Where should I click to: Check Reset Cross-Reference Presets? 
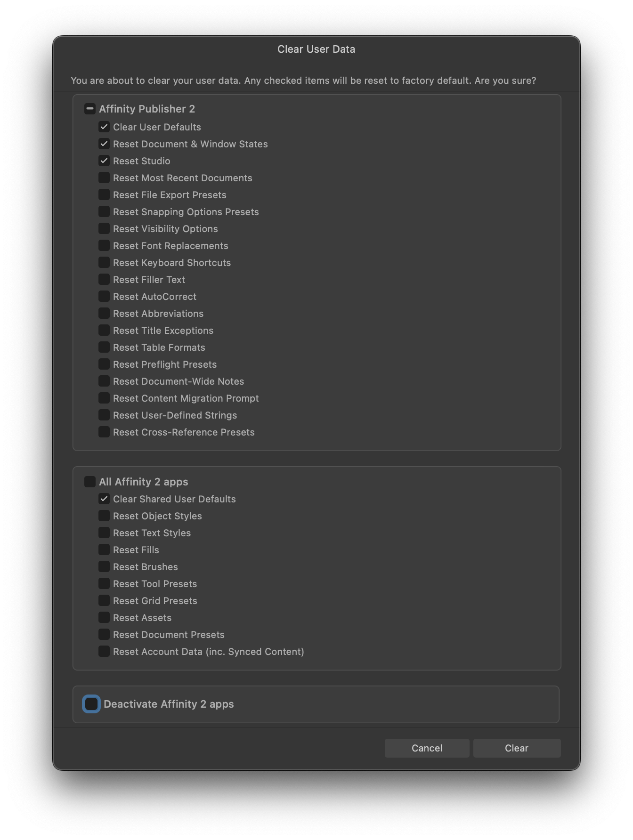pyautogui.click(x=104, y=432)
